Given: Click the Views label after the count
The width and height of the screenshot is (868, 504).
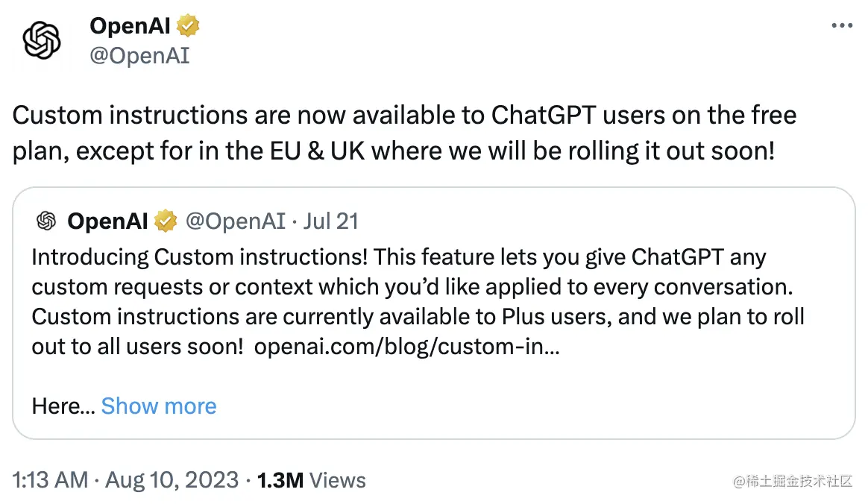Looking at the screenshot, I should [338, 480].
